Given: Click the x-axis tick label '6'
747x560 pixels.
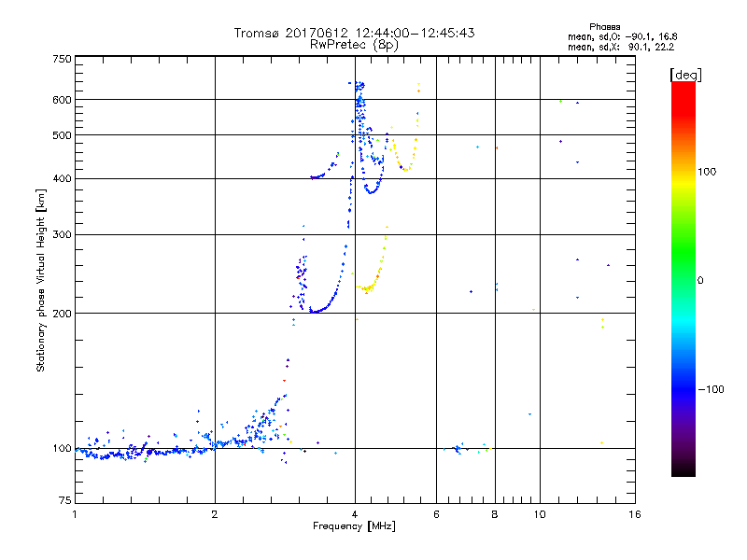Looking at the screenshot, I should pos(436,514).
